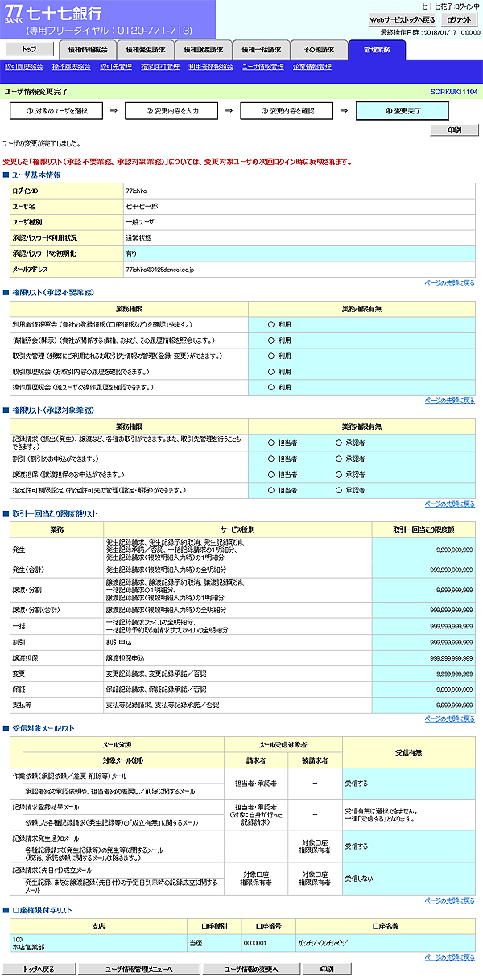The image size is (483, 980).
Task: Click ○ 利用 in 操作履歴照会 row
Action: [280, 387]
